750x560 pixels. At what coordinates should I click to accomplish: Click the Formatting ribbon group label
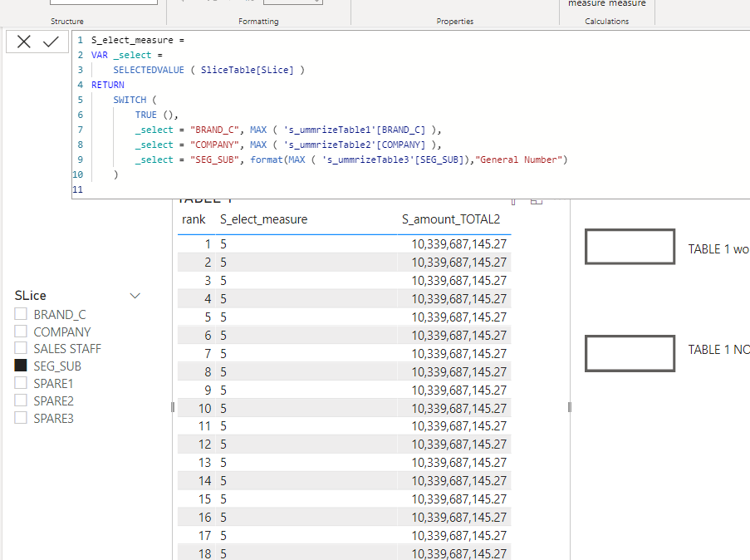pos(258,21)
